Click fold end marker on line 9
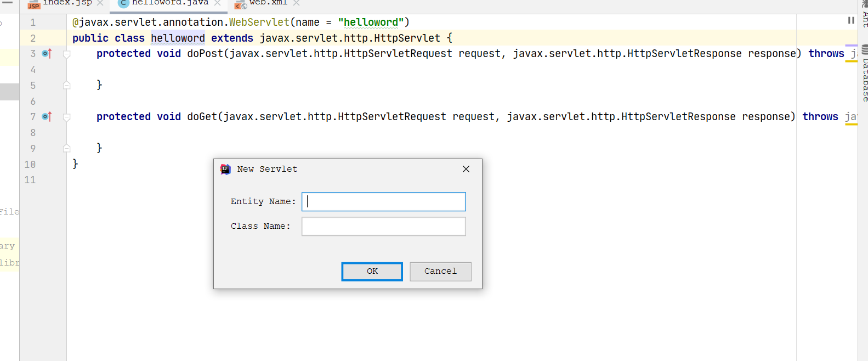Image resolution: width=868 pixels, height=361 pixels. (67, 148)
